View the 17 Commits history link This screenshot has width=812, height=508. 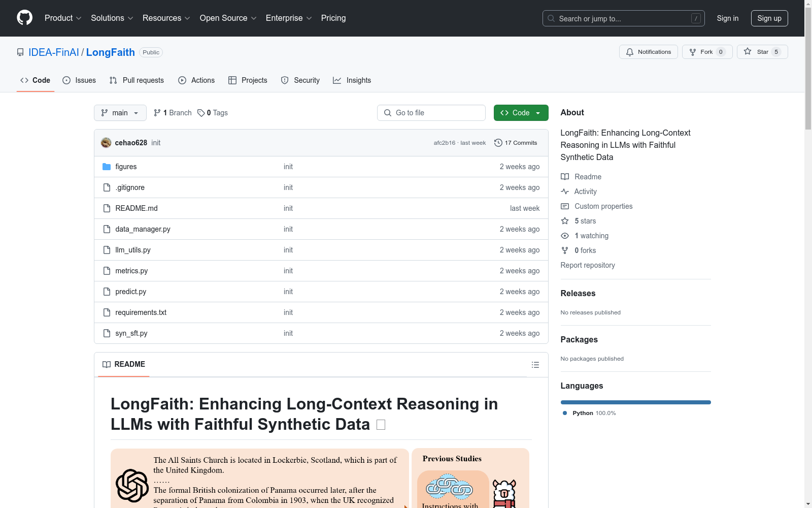tap(516, 143)
